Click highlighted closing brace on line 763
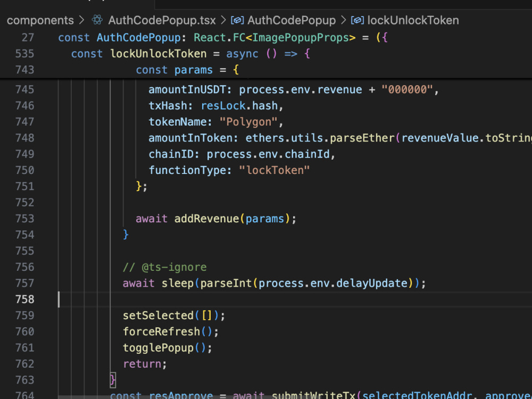532x399 pixels. point(113,380)
